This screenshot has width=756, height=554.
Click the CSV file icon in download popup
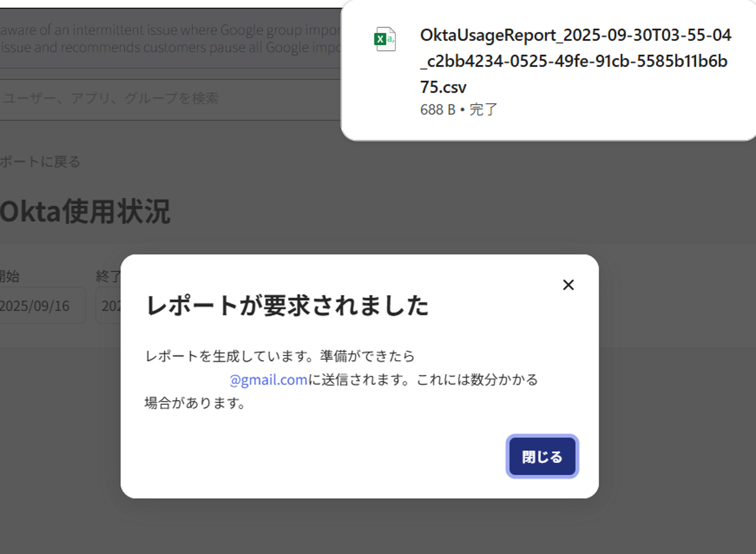tap(385, 39)
